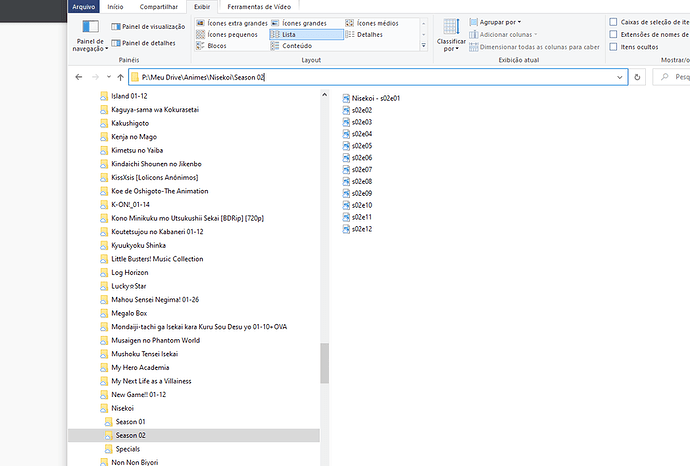
Task: Select the Lista layout option
Action: pos(306,34)
